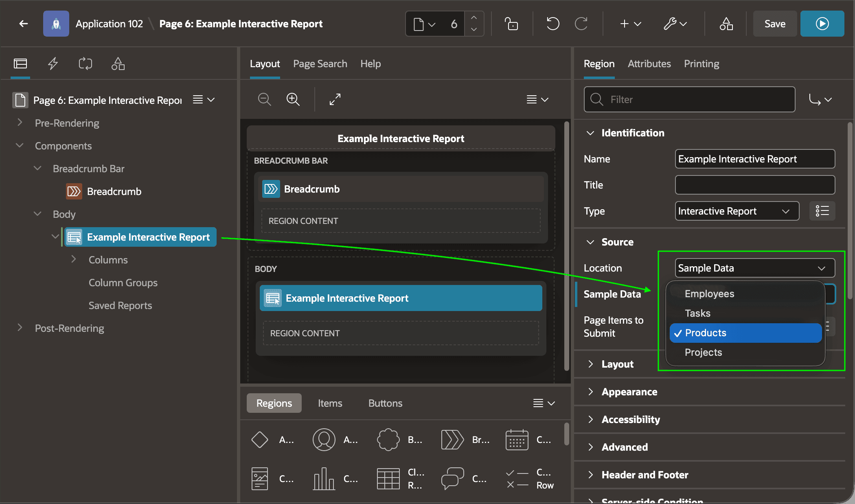Open the rendering tree options menu
855x504 pixels.
pos(204,100)
